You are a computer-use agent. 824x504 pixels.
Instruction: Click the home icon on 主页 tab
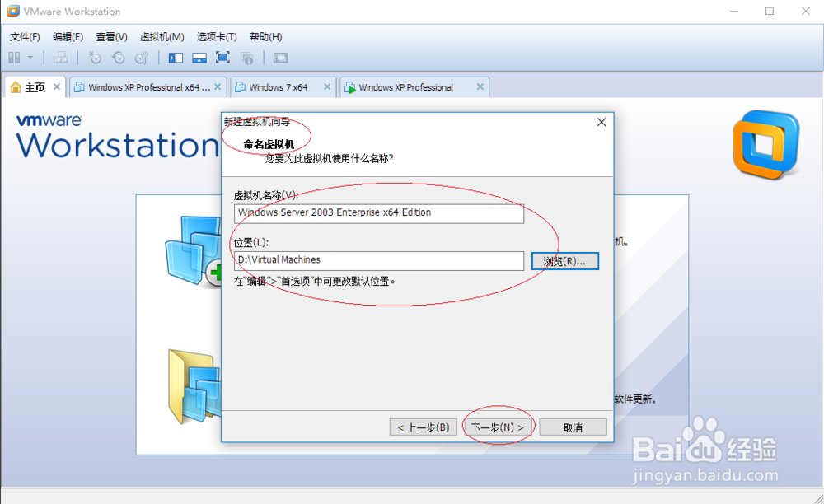tap(16, 86)
